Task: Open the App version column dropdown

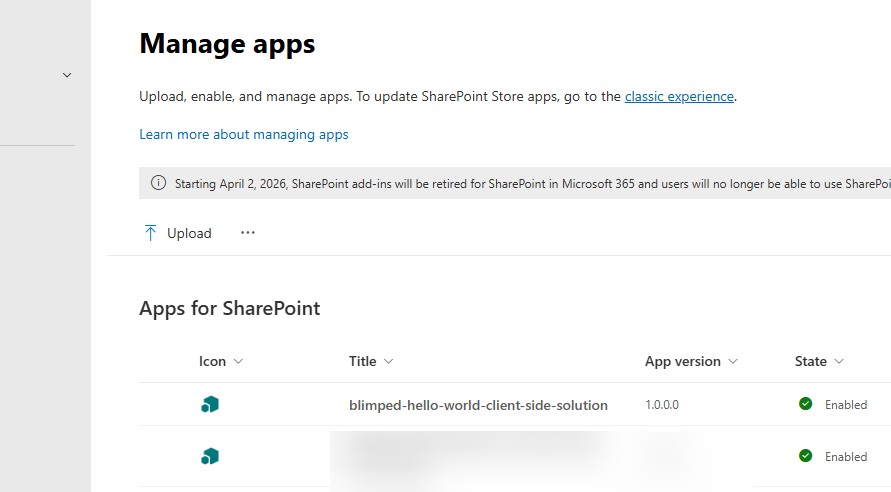Action: point(732,361)
